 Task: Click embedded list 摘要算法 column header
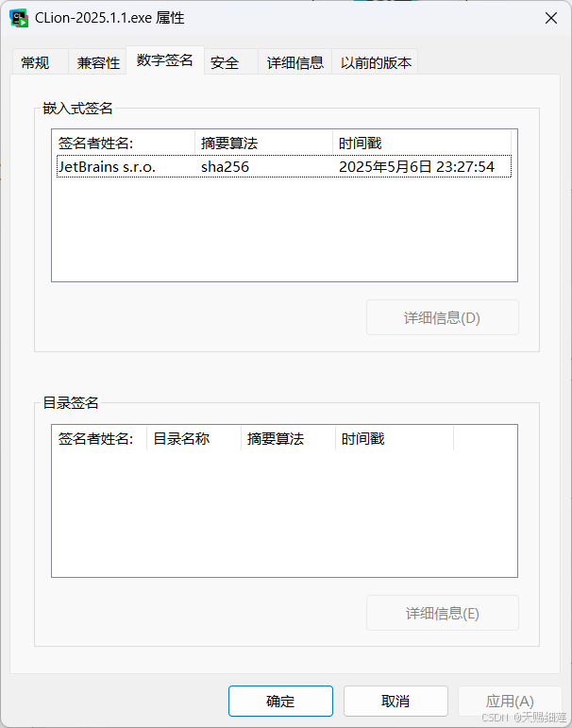pyautogui.click(x=263, y=143)
